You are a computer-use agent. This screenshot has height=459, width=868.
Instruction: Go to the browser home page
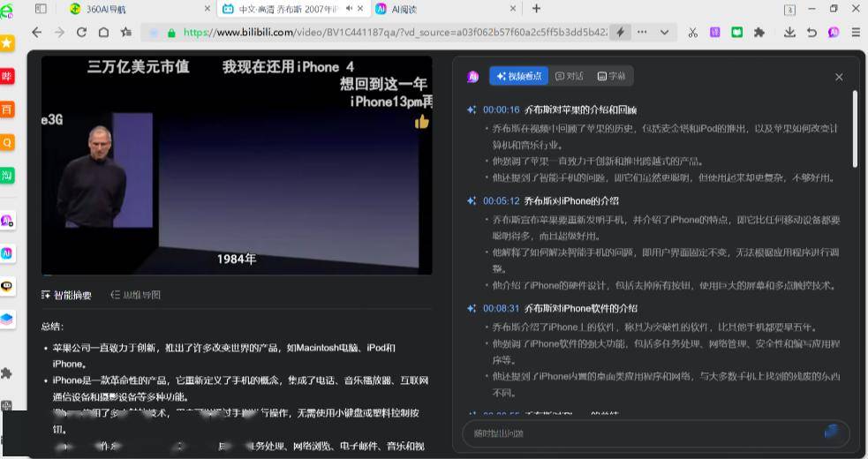coord(103,32)
